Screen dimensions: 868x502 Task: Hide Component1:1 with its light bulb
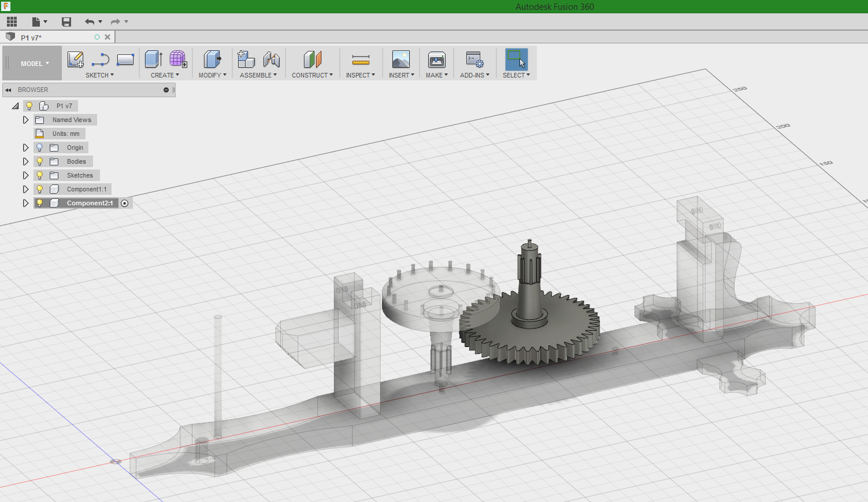40,189
